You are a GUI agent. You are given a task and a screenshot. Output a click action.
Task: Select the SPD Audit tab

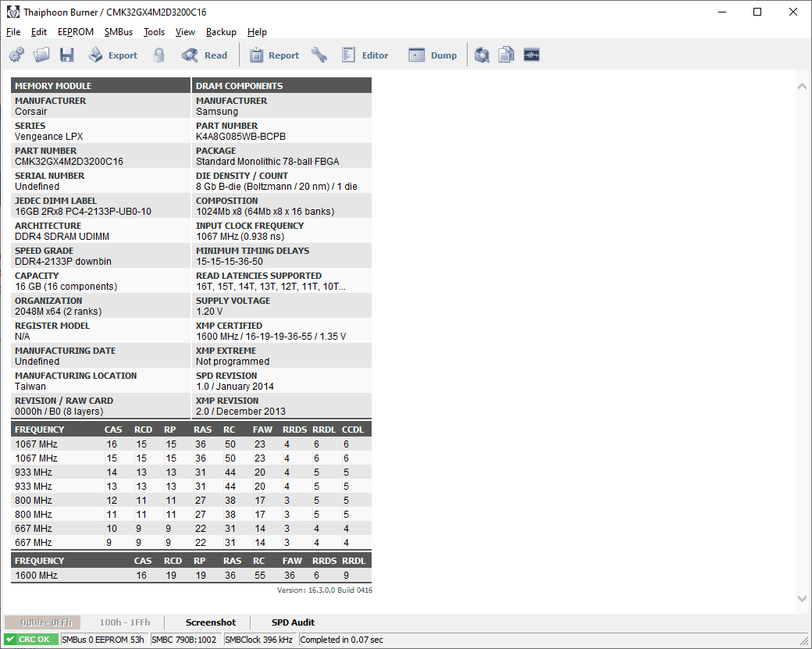click(x=293, y=622)
